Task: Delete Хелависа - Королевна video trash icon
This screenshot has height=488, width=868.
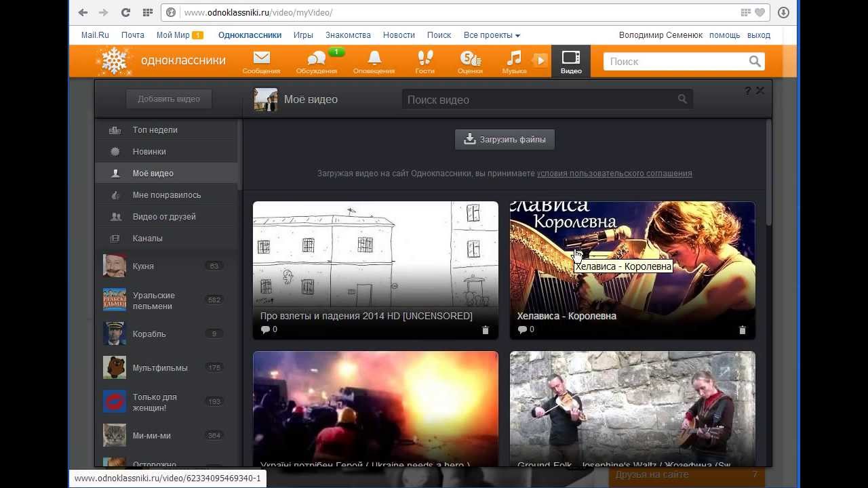Action: (x=742, y=330)
